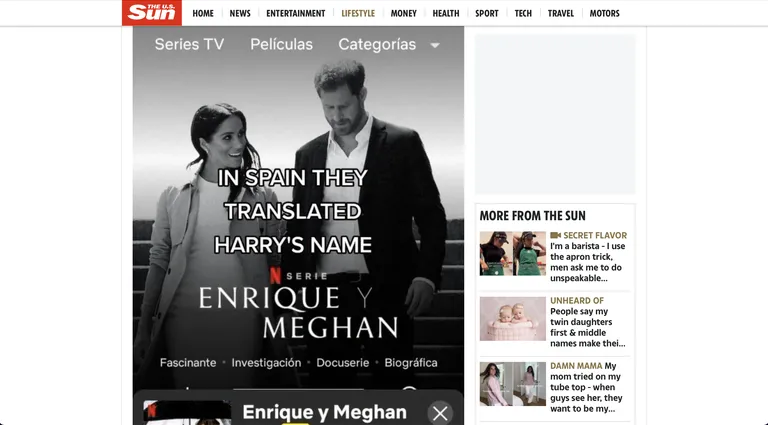Go to the NEWS section
The width and height of the screenshot is (768, 425).
pos(240,13)
